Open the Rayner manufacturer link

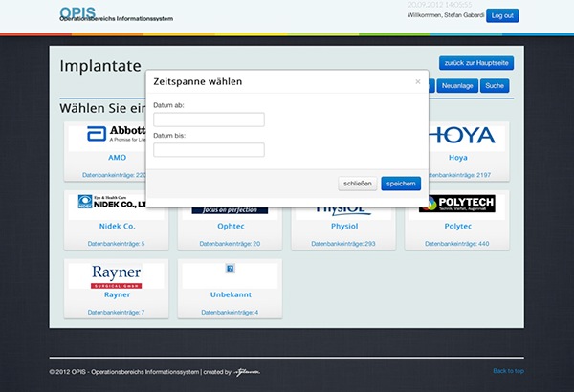(117, 294)
